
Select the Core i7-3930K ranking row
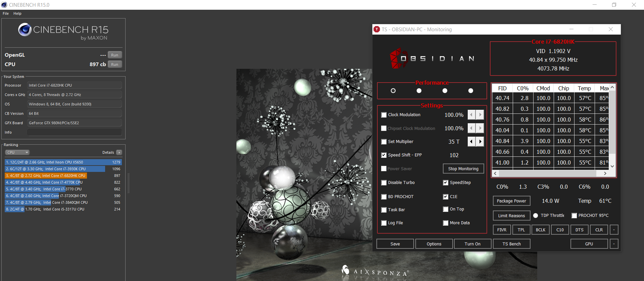pyautogui.click(x=63, y=169)
